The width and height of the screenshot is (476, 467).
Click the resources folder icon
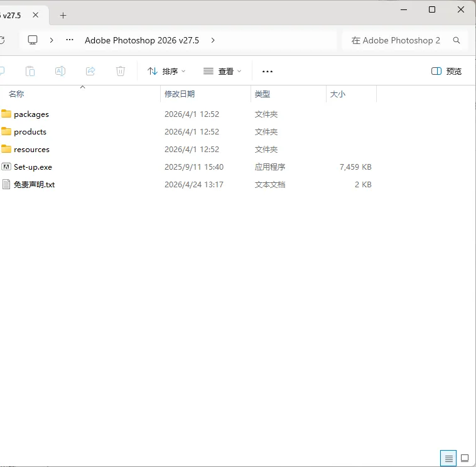point(6,149)
